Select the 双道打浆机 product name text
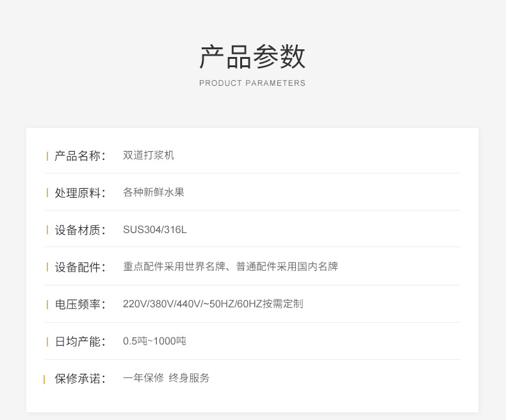Image resolution: width=506 pixels, height=420 pixels. click(149, 155)
